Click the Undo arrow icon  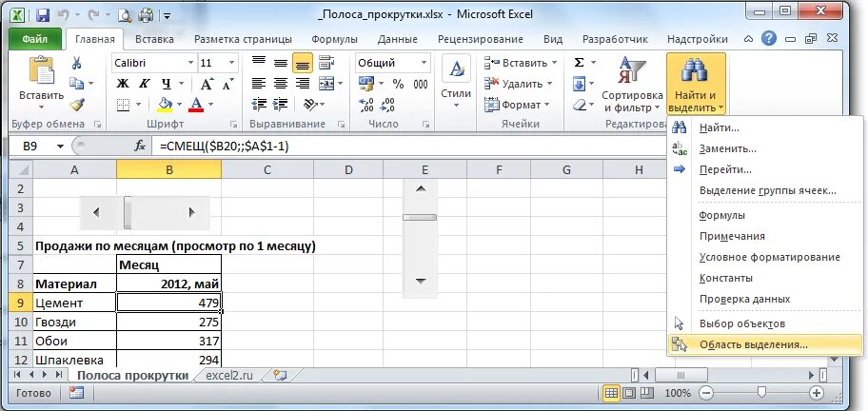pos(65,14)
